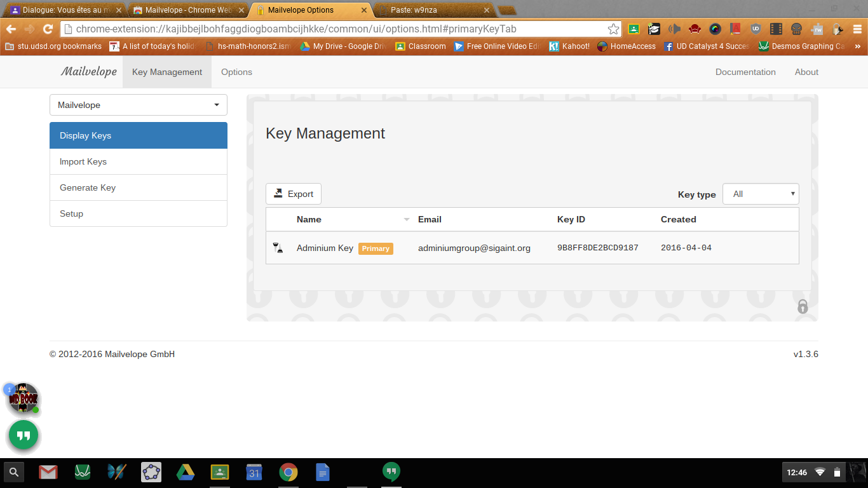Switch to the Options nav tab
Screen dimensions: 868x488
pos(236,72)
